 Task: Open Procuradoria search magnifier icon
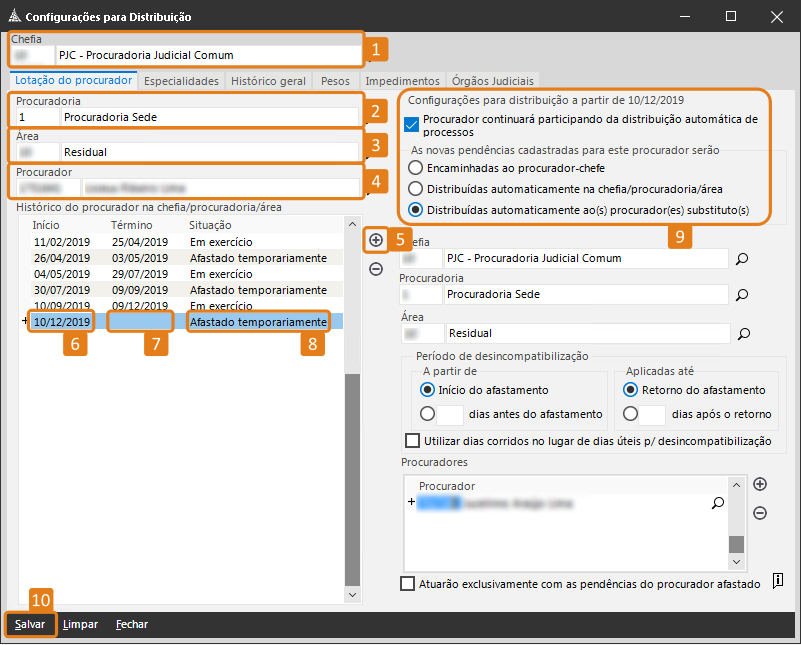[x=742, y=296]
